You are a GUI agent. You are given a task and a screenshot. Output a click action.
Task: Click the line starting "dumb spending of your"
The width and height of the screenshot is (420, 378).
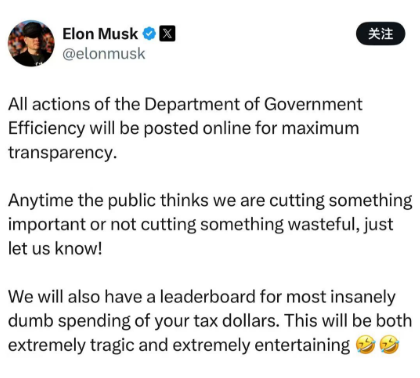(210, 321)
